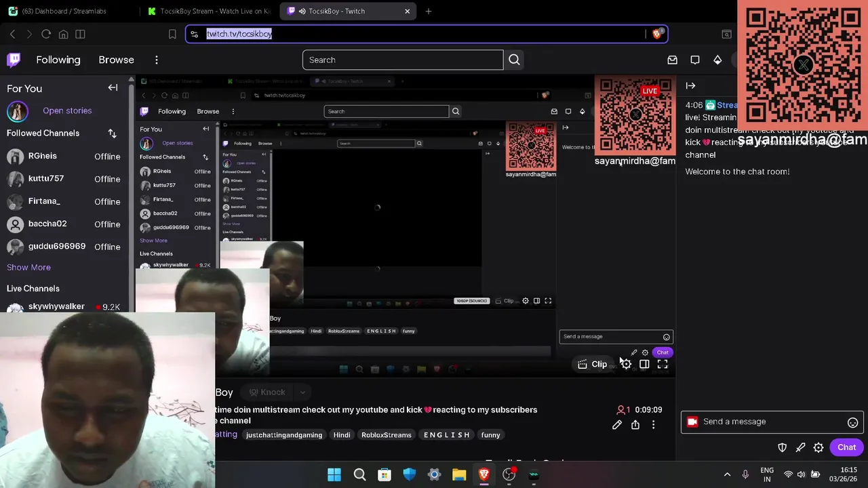Open Firtana_ followed channel
868x488 pixels.
coord(64,201)
